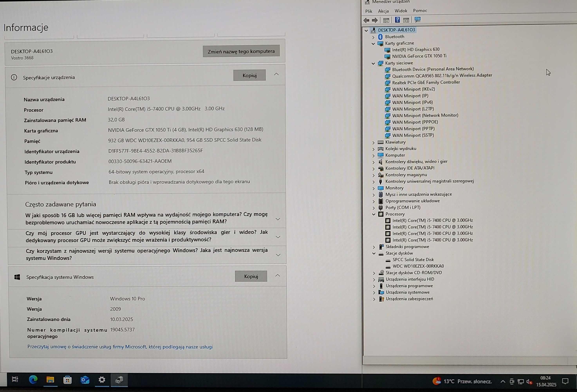Expand Kontrolery dźwięku, wideo i gier
This screenshot has width=577, height=392.
373,162
